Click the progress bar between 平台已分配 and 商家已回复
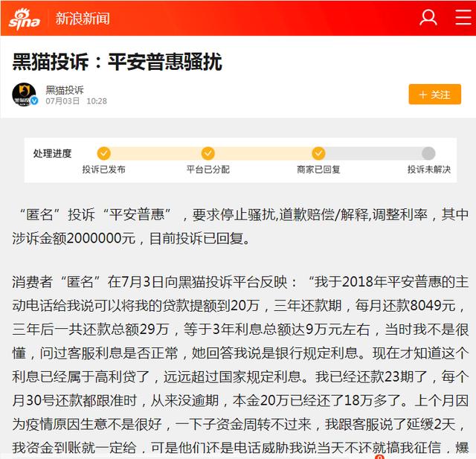Image resolution: width=476 pixels, height=459 pixels. (x=263, y=153)
